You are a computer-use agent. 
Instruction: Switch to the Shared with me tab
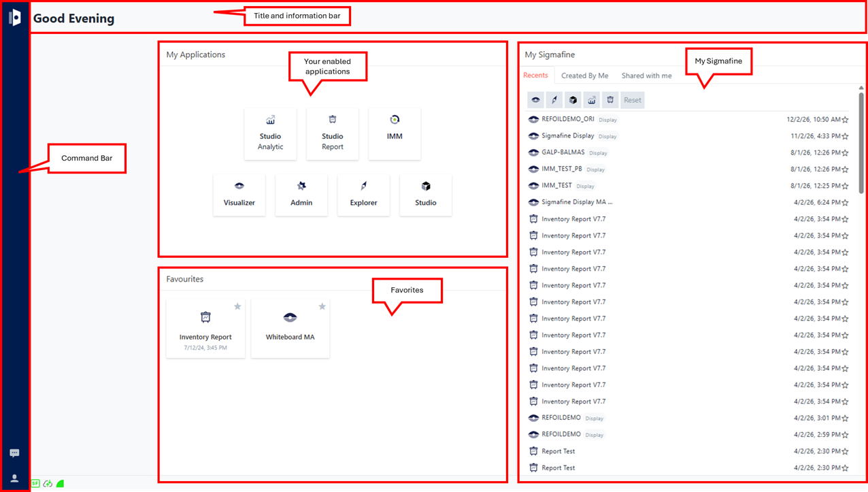(646, 76)
